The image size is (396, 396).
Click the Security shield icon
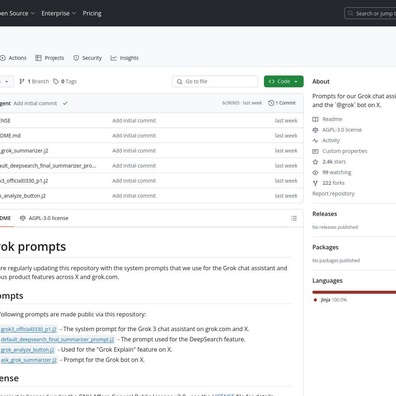point(76,58)
